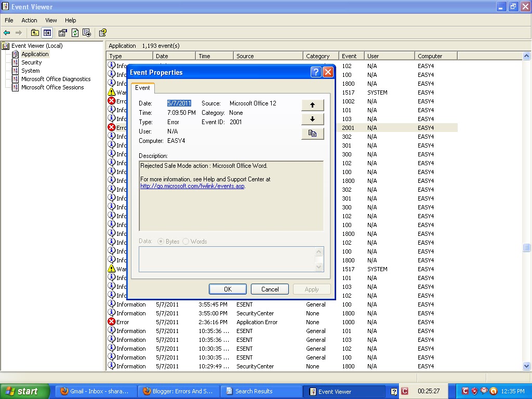The image size is (532, 399).
Task: Switch to Search Results taskbar window
Action: [x=261, y=391]
